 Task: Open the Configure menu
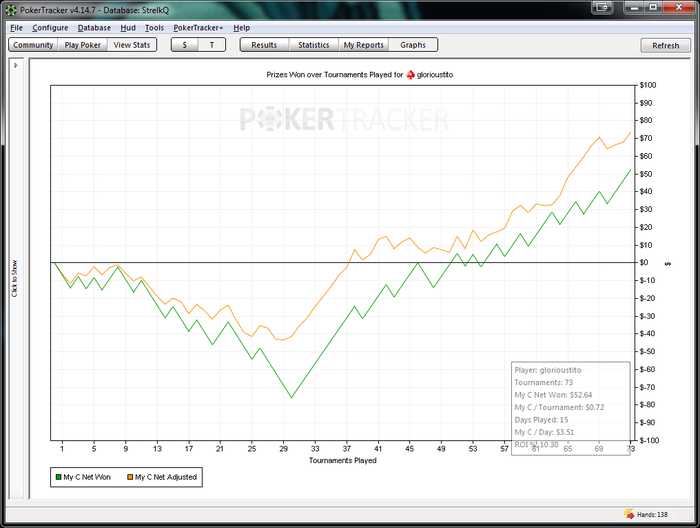point(50,28)
